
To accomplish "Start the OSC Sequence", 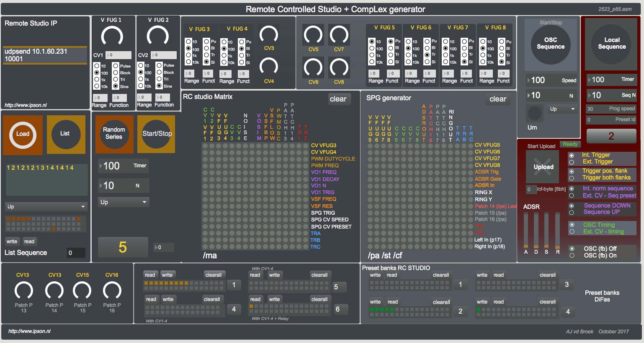I will pos(550,45).
